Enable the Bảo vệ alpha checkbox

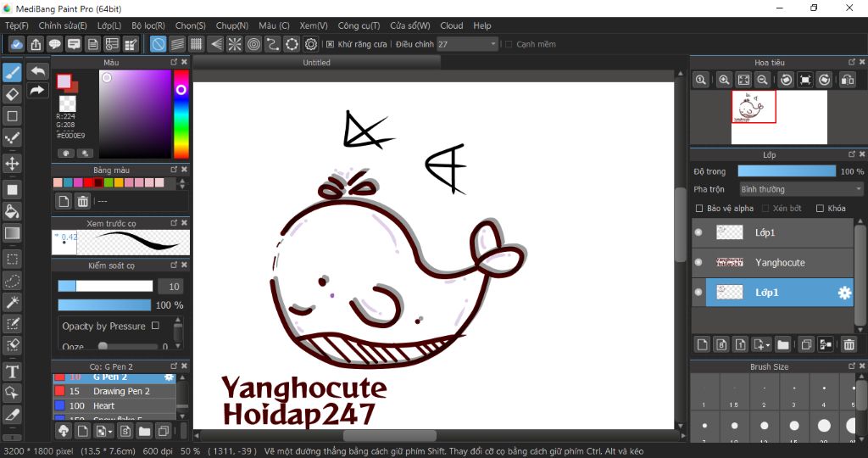[699, 209]
